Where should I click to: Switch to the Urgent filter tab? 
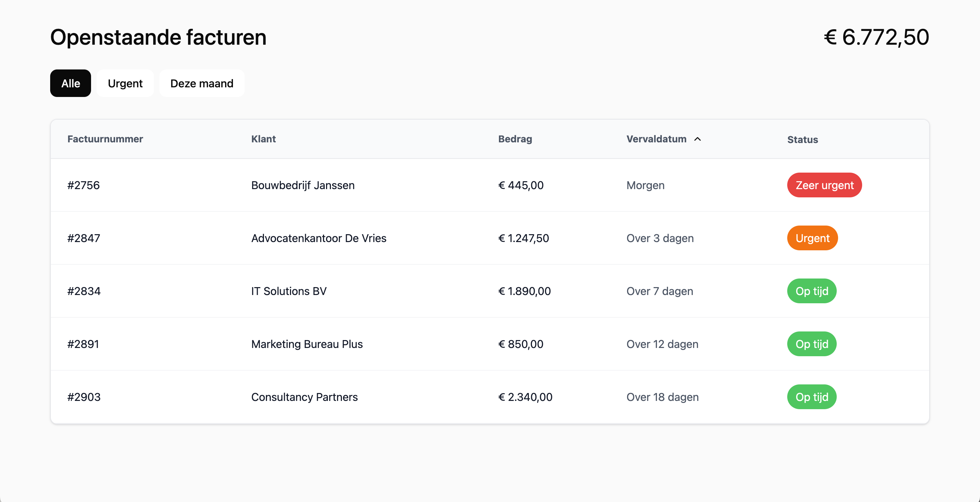click(125, 83)
